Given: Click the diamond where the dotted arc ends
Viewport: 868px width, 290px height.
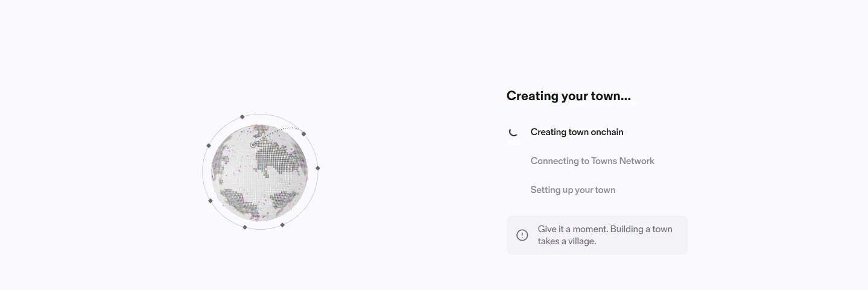Looking at the screenshot, I should pyautogui.click(x=303, y=134).
